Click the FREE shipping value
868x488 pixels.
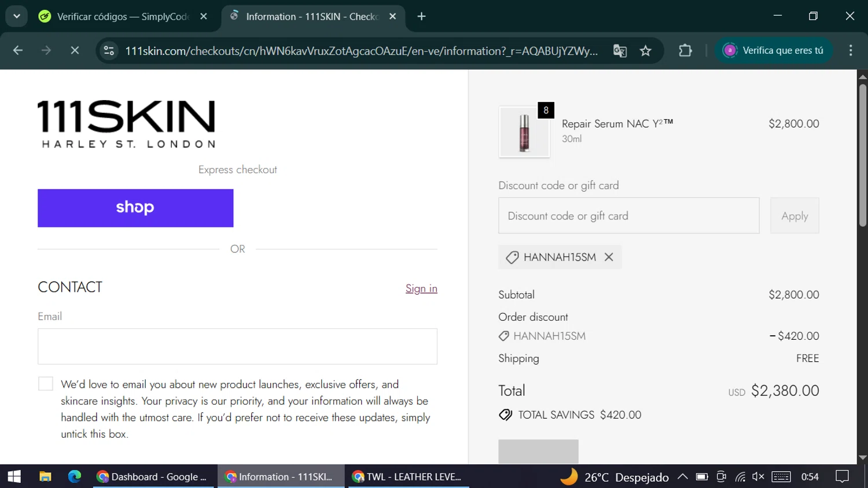(807, 358)
